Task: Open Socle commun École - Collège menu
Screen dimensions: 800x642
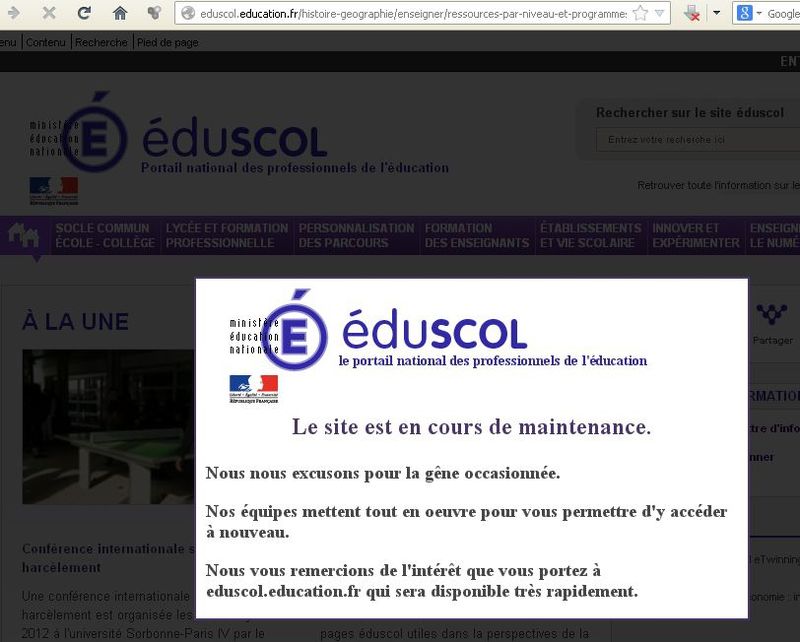Action: pos(105,235)
